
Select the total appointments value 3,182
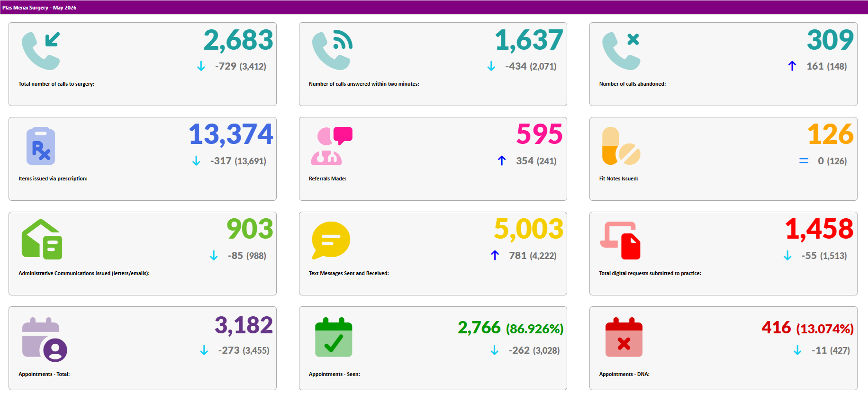pos(244,326)
